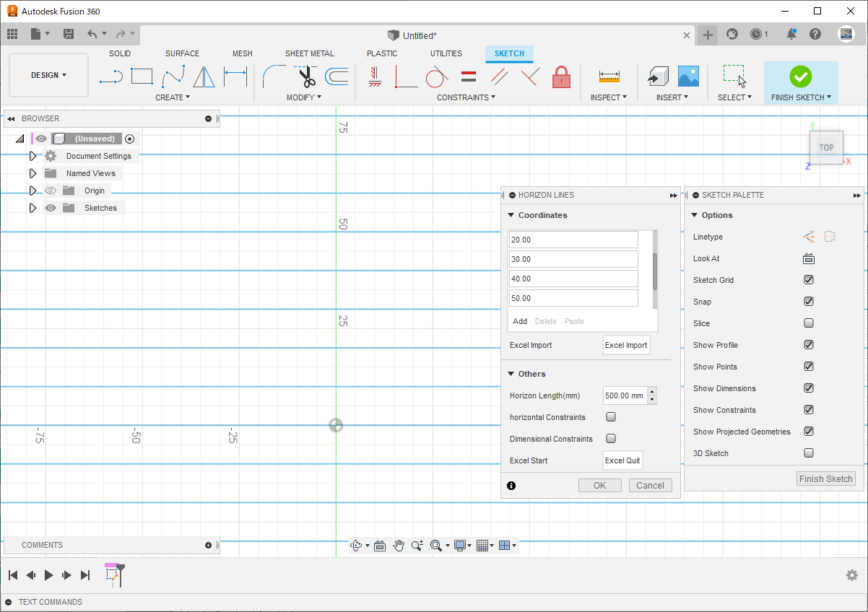Hide the Sketches folder eye icon
Screen dimensions: 868x612
click(51, 208)
